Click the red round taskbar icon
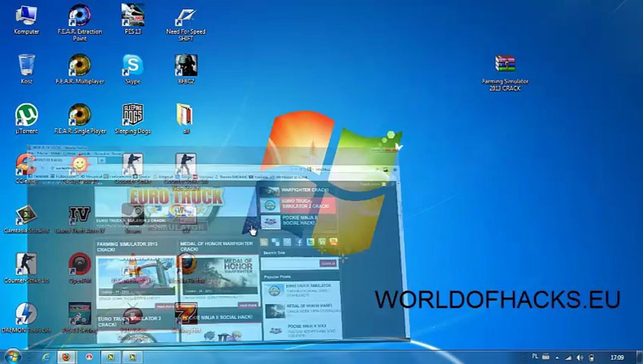The width and height of the screenshot is (643, 364). (89, 357)
